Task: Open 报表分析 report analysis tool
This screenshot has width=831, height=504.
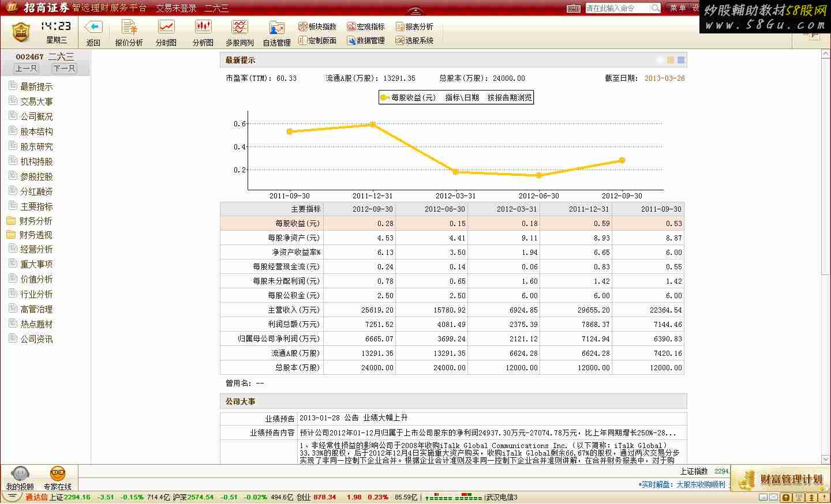Action: click(x=414, y=27)
